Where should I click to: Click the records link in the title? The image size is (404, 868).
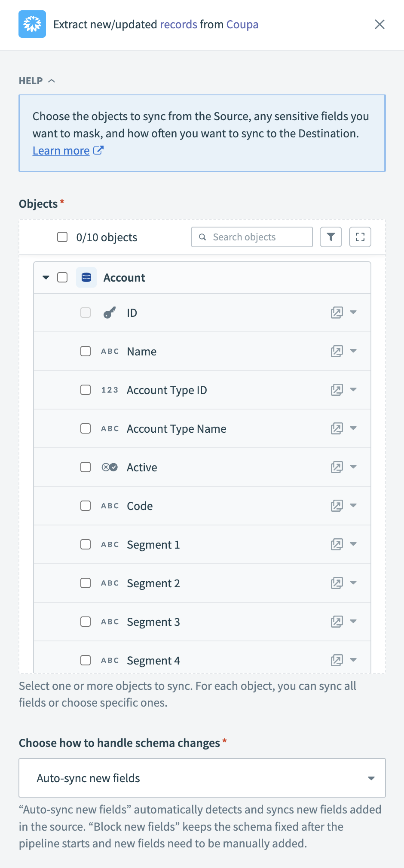click(x=178, y=24)
